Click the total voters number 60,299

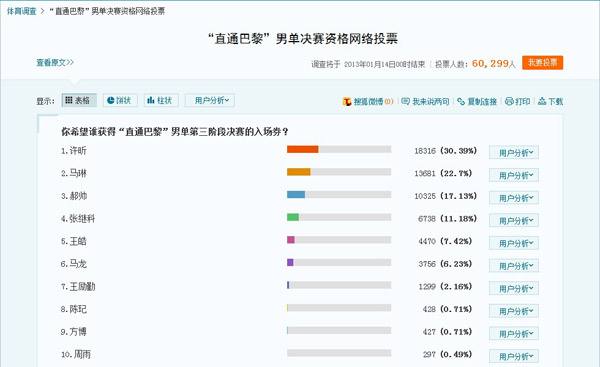point(490,63)
